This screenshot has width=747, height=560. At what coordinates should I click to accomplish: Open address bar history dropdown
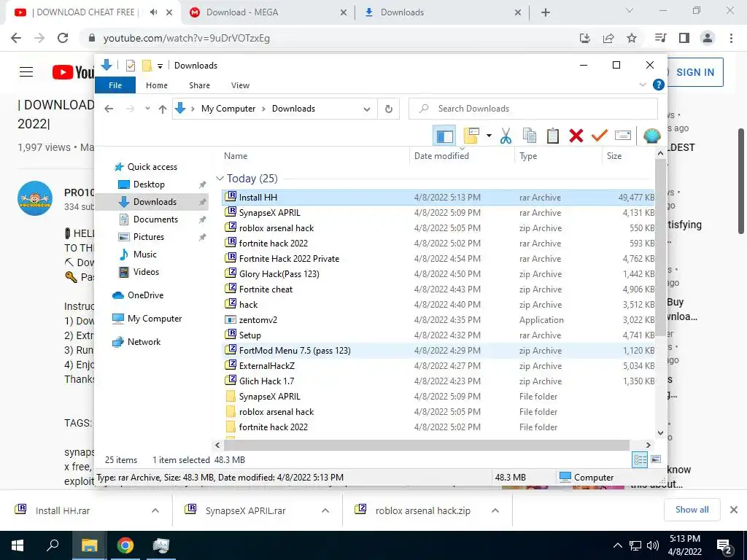coord(366,109)
